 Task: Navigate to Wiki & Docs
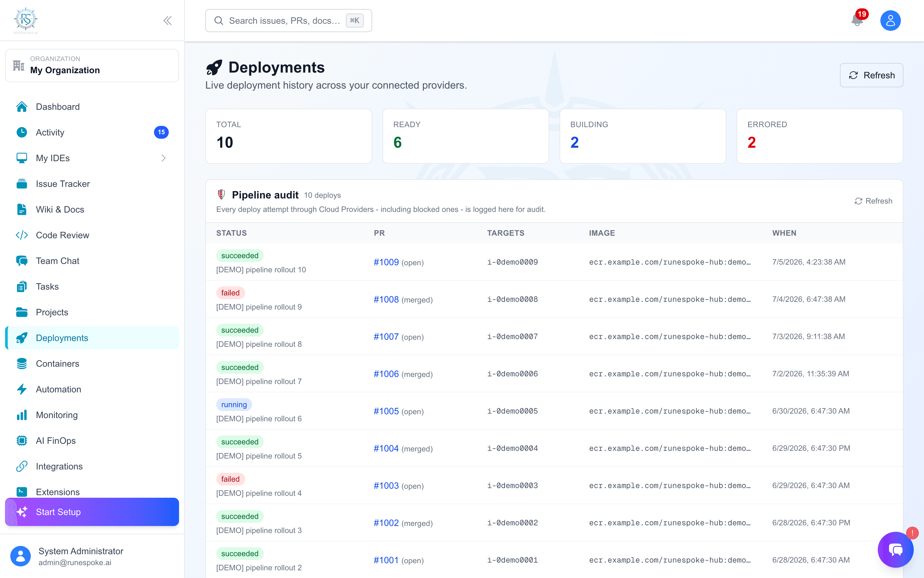tap(92, 209)
